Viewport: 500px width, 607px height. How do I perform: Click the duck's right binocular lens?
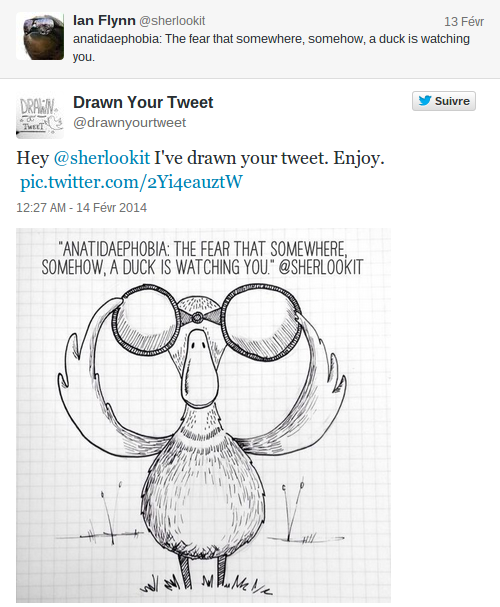261,320
